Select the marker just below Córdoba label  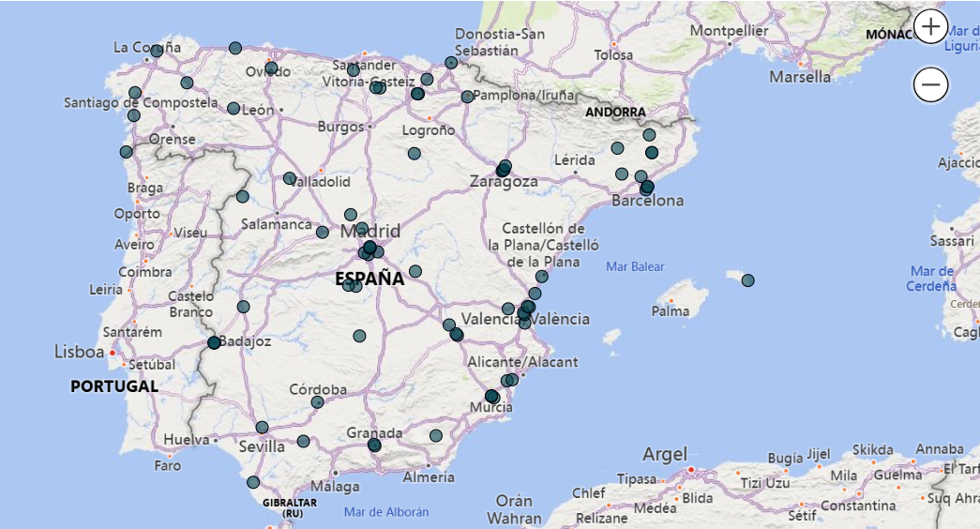point(318,402)
